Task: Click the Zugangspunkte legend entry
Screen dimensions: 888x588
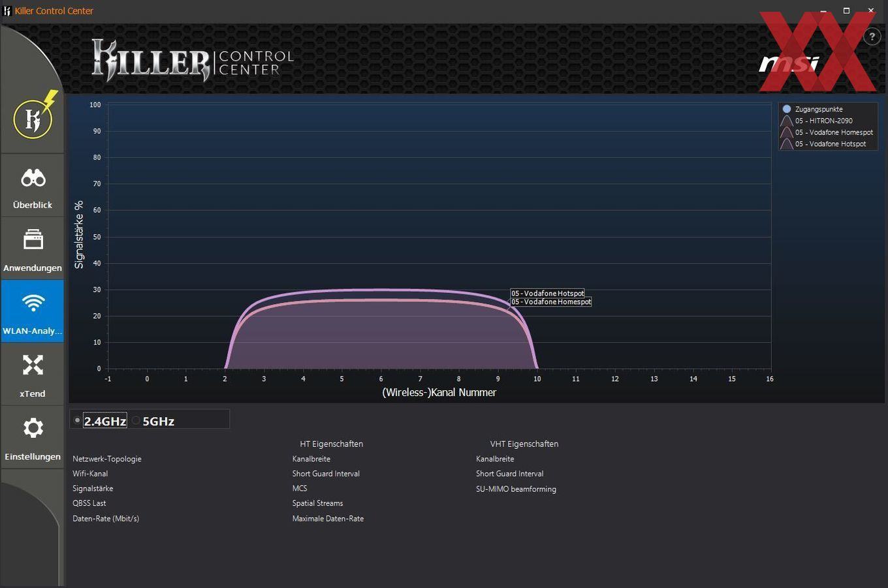Action: (812, 109)
